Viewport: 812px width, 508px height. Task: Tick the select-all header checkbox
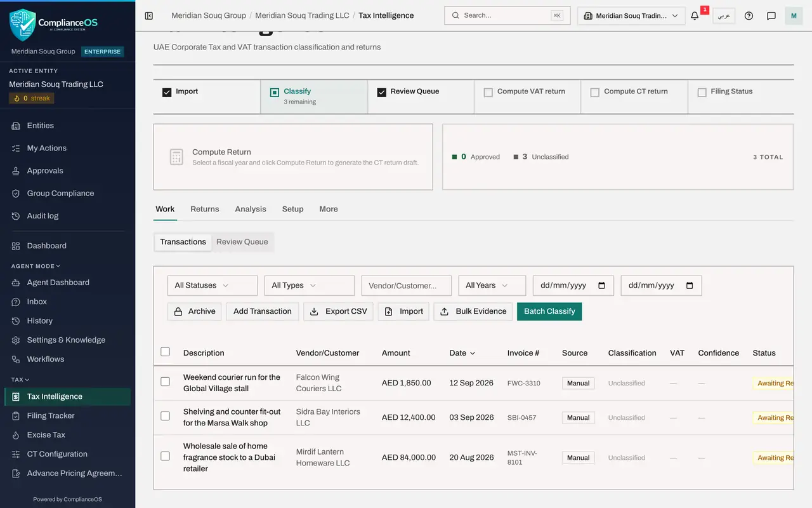(166, 352)
